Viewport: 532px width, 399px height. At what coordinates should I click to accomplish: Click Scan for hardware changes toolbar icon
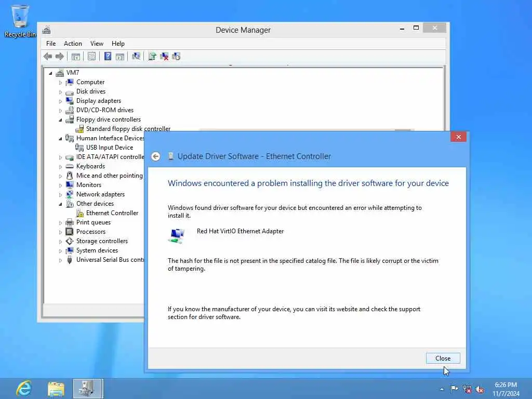(x=136, y=56)
